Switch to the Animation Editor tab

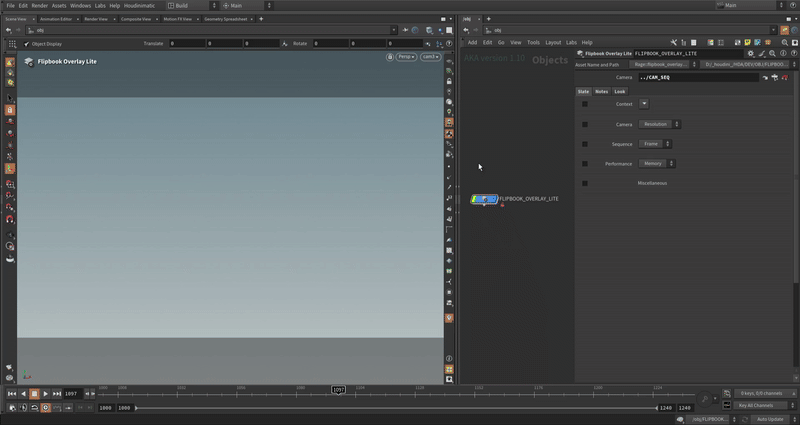pos(56,19)
